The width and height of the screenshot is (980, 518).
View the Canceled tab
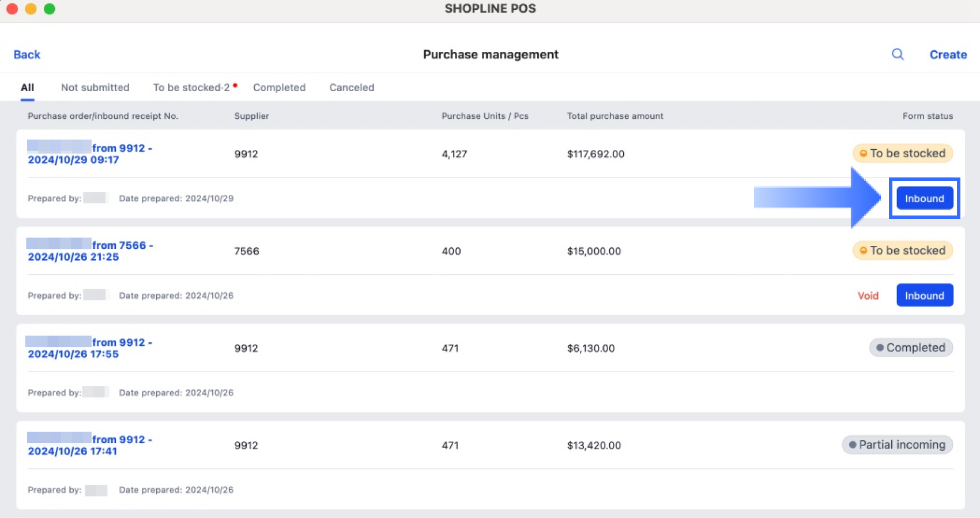tap(352, 88)
